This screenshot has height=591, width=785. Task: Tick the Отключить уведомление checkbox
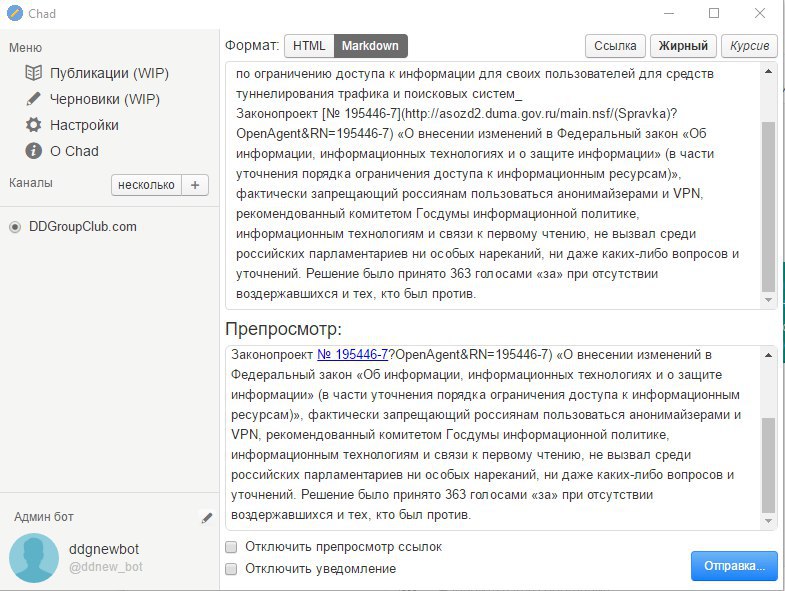(x=231, y=569)
